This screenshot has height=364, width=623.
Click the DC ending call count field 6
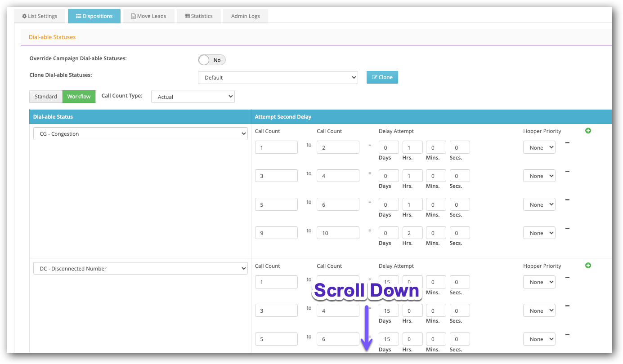tap(338, 339)
